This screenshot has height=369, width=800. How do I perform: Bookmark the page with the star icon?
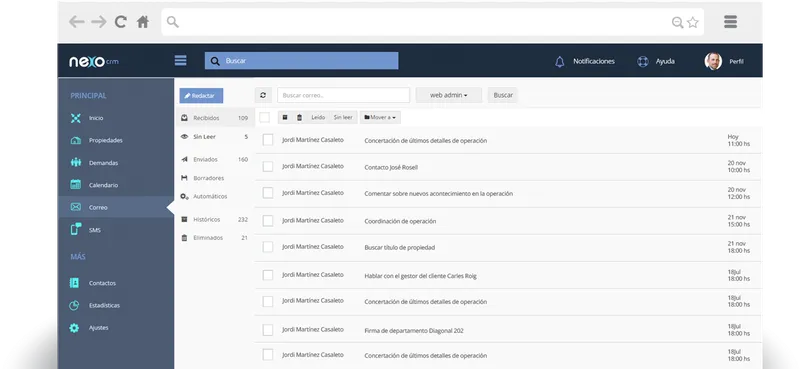[x=692, y=22]
